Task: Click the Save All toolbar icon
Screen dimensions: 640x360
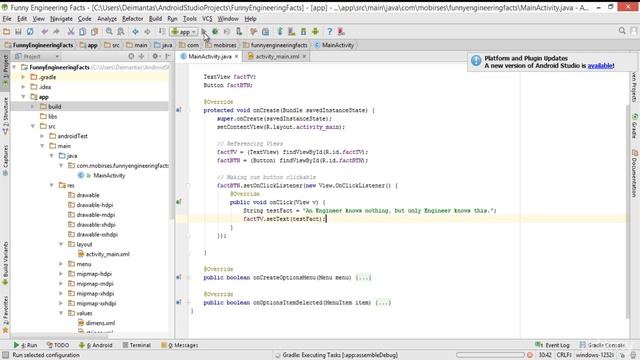Action: click(18, 31)
